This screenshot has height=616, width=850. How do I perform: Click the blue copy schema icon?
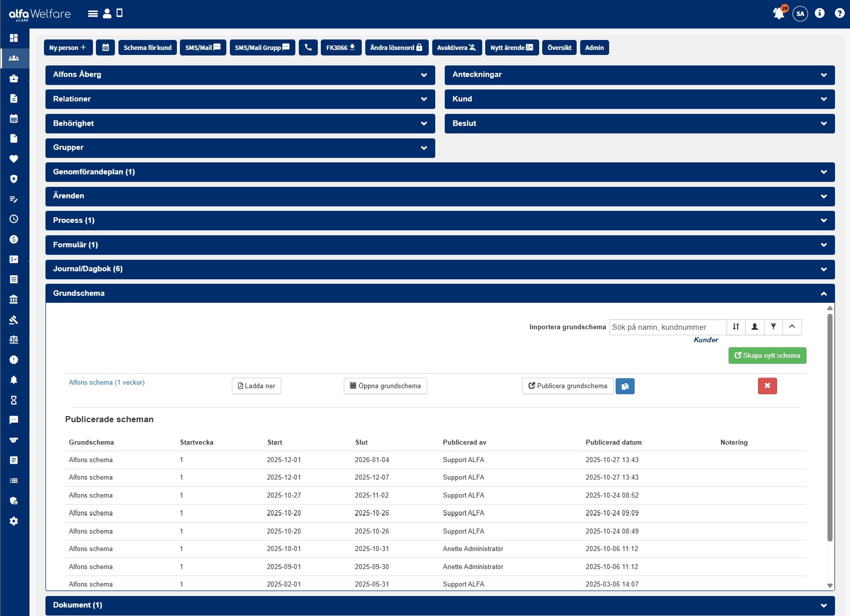pyautogui.click(x=625, y=386)
